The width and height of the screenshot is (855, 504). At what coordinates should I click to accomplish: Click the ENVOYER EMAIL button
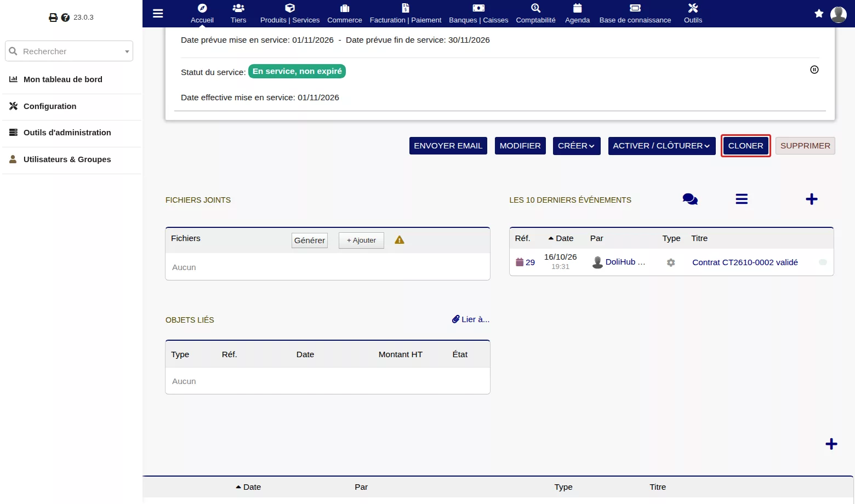[x=448, y=146]
